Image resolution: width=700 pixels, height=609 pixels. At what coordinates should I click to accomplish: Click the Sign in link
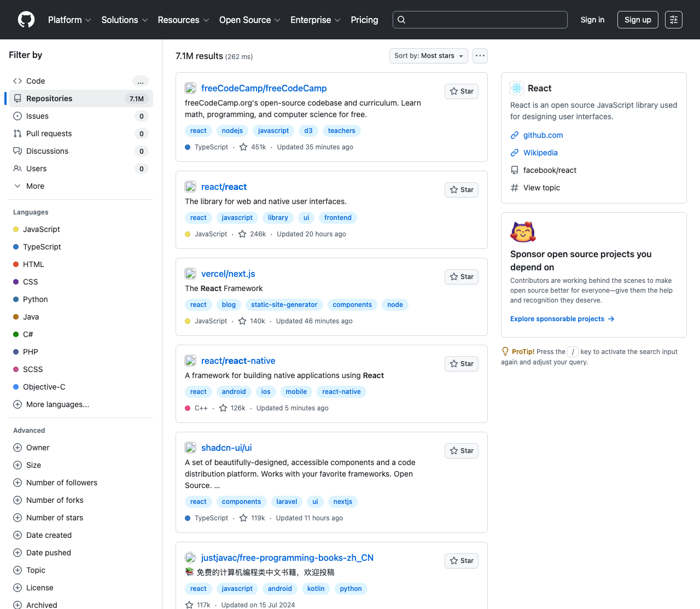592,20
